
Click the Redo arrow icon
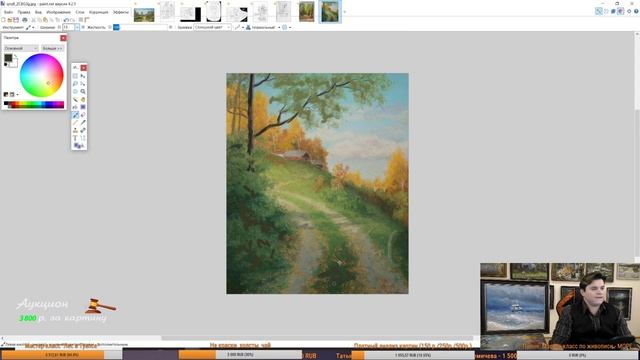tap(73, 20)
